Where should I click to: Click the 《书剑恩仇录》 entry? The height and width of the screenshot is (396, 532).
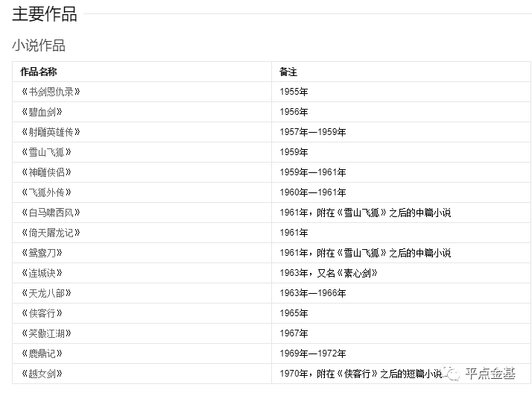click(x=51, y=92)
